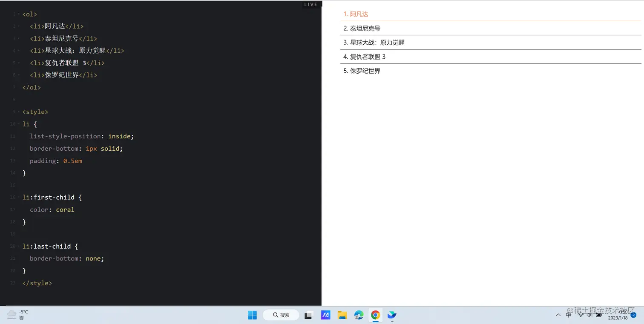
Task: Collapse the <ol> block fold arrow at line 1
Action: point(18,14)
